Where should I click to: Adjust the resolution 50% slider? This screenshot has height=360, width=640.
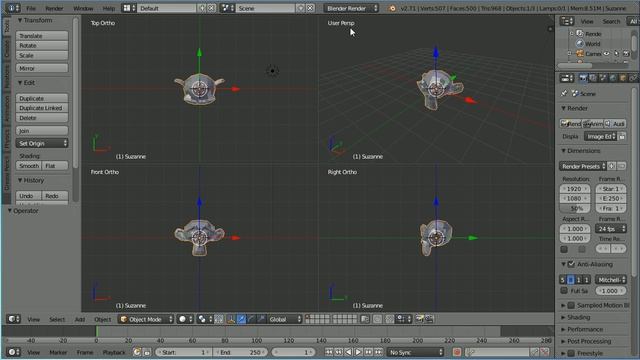pos(576,208)
